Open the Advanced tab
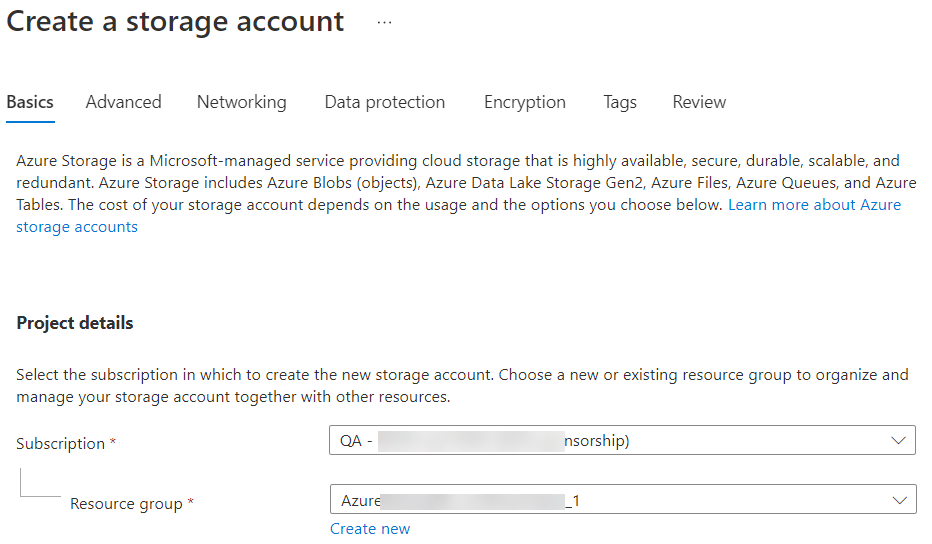This screenshot has height=544, width=932. point(124,102)
